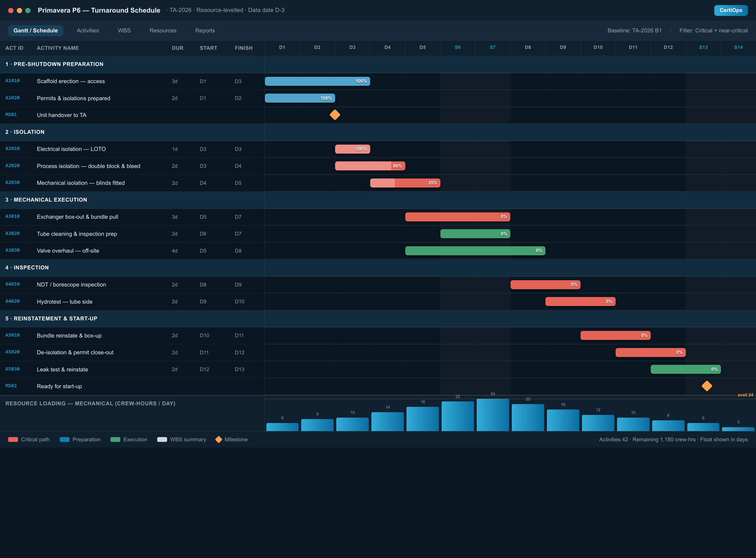Viewport: 756px width, 558px height.
Task: Click the green window maximize dot
Action: coord(28,10)
